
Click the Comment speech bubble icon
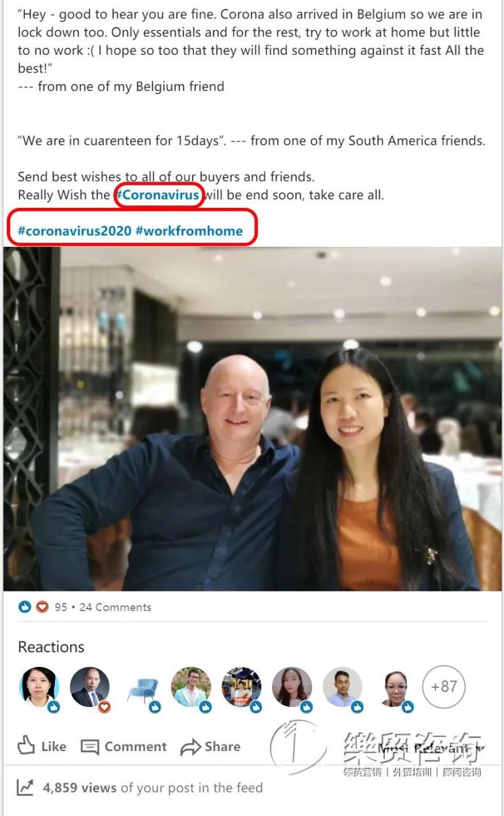[90, 747]
